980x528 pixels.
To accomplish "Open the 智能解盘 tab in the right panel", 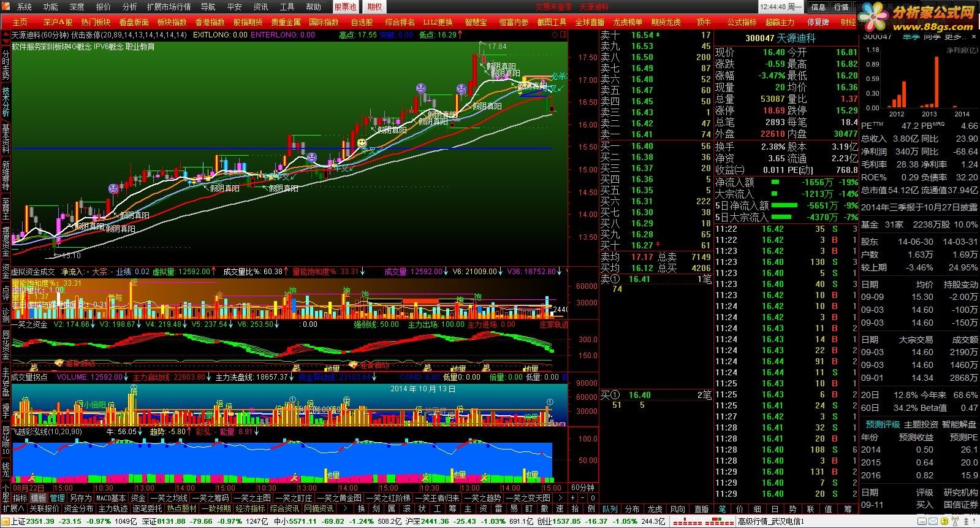I will [x=959, y=424].
